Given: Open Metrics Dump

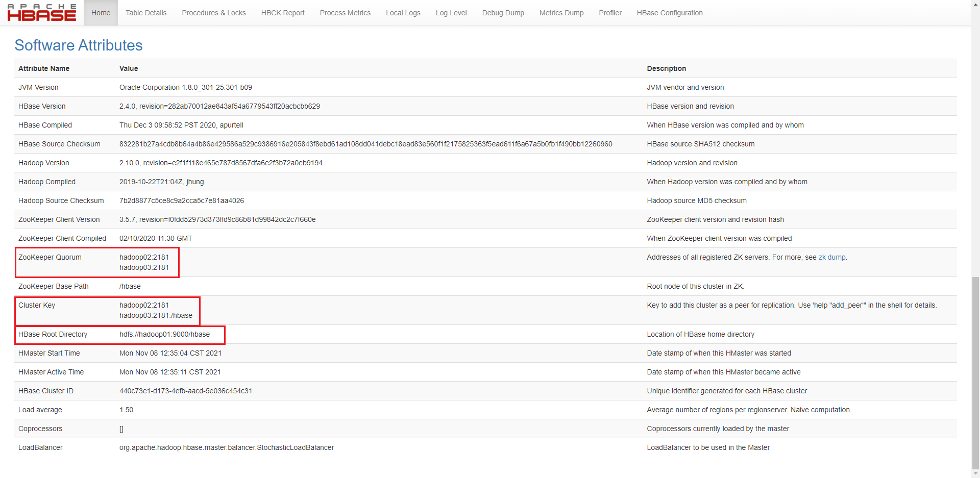Looking at the screenshot, I should pos(561,13).
